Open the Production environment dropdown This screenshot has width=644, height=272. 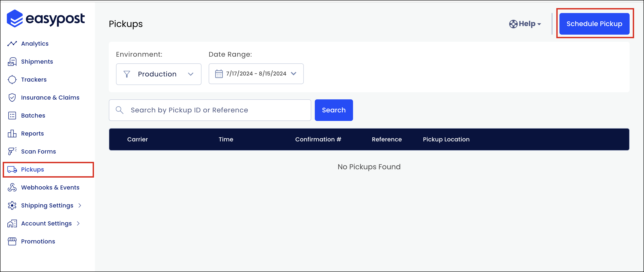(x=159, y=74)
